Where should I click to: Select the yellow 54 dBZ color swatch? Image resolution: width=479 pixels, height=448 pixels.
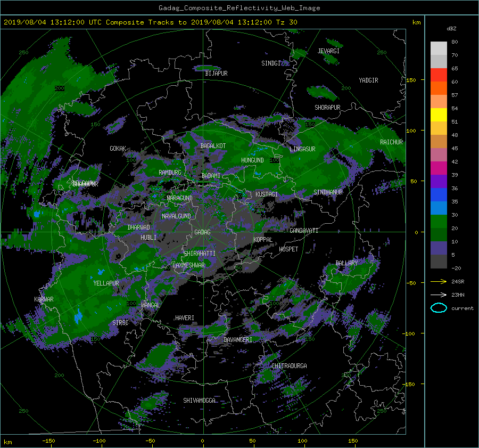pyautogui.click(x=439, y=115)
